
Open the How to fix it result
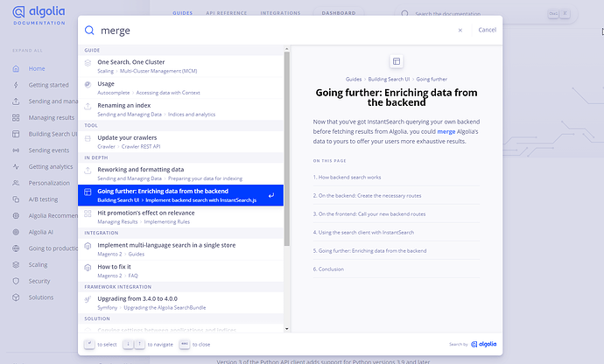pos(180,270)
